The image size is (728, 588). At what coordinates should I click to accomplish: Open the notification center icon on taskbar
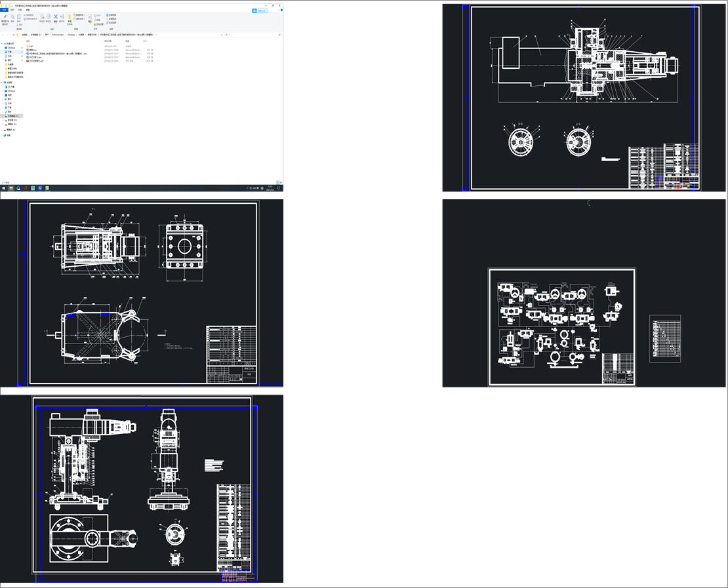coord(279,188)
